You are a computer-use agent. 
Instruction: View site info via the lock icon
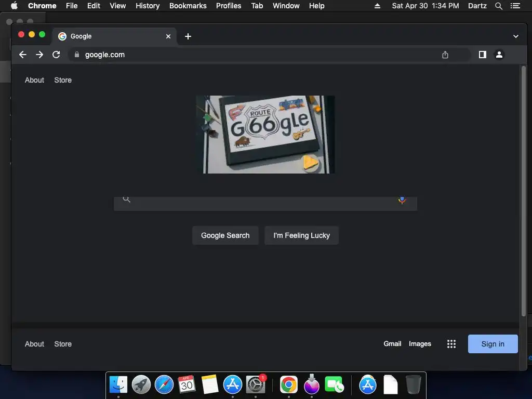click(x=77, y=55)
